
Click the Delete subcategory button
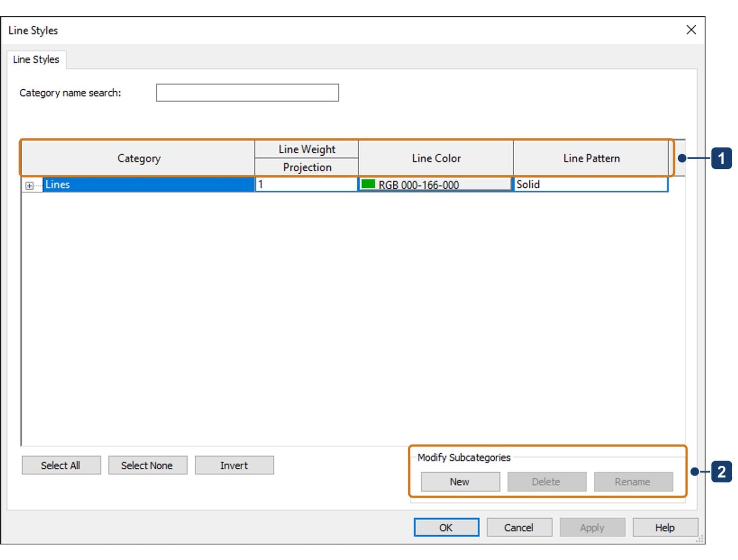click(x=547, y=481)
